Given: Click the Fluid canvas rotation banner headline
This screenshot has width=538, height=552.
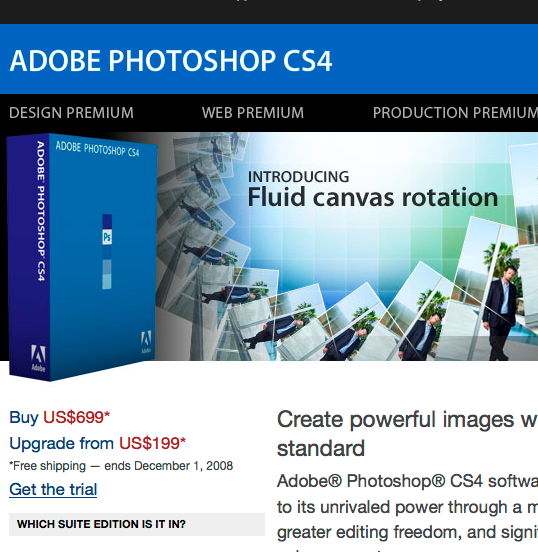Looking at the screenshot, I should coord(373,197).
